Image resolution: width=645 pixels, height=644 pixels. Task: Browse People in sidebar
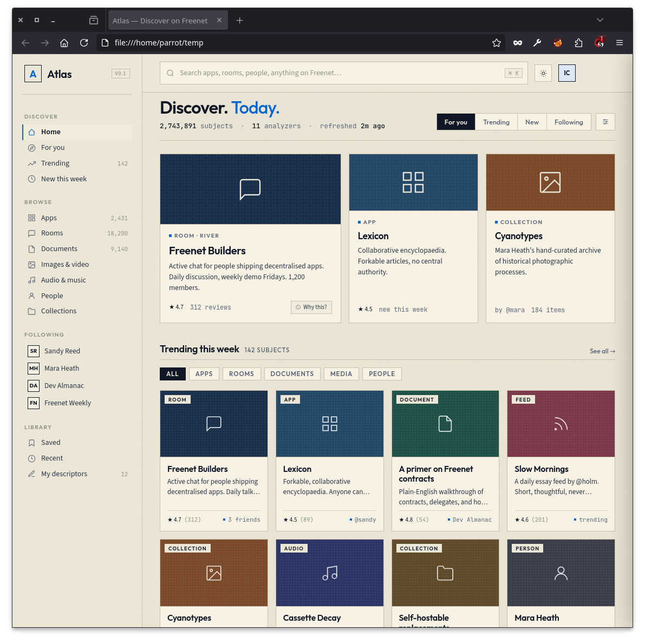[77, 295]
